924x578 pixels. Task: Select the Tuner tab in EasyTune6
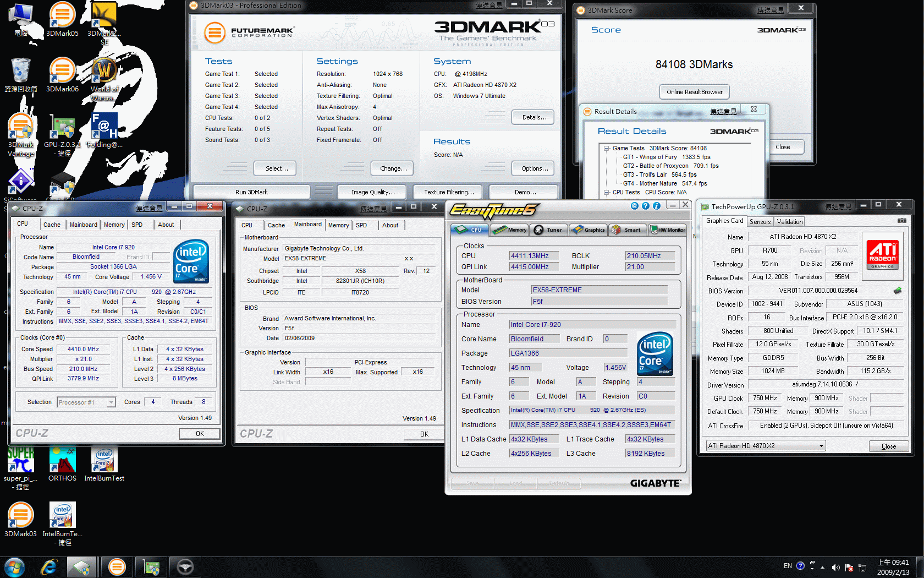[549, 230]
